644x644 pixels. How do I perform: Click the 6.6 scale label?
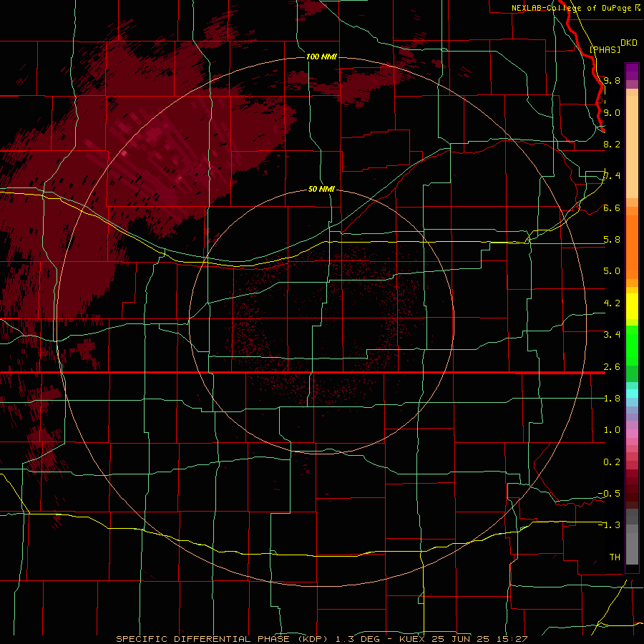(x=612, y=208)
